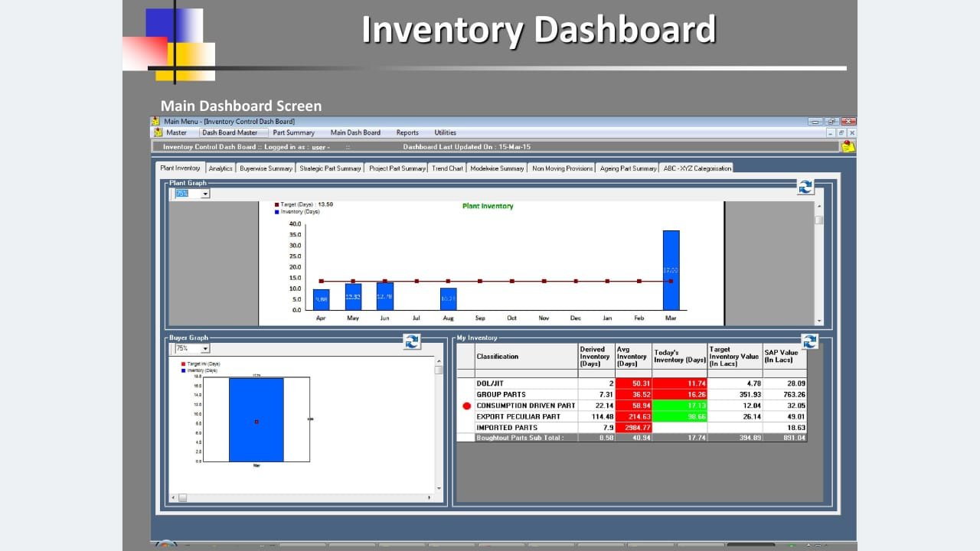Click the Buyer Graph vertical scrollbar thumb

tap(439, 370)
